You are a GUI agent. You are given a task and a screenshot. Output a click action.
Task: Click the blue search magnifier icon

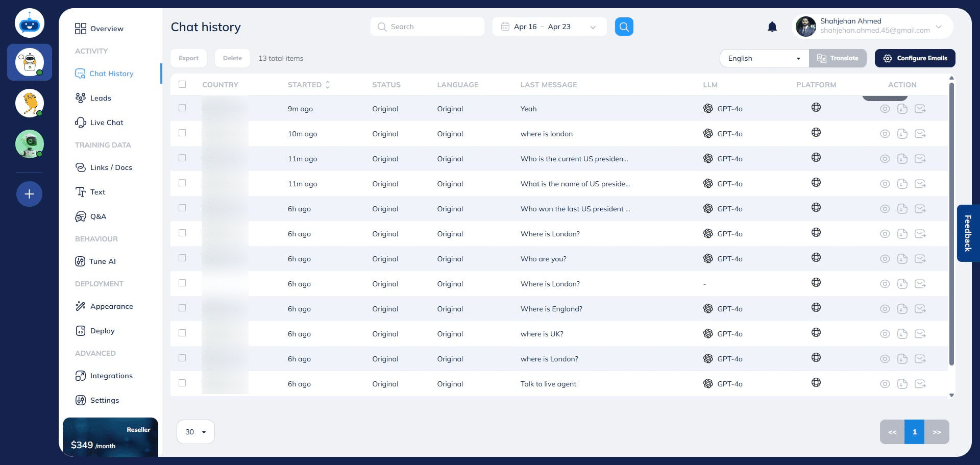(624, 27)
